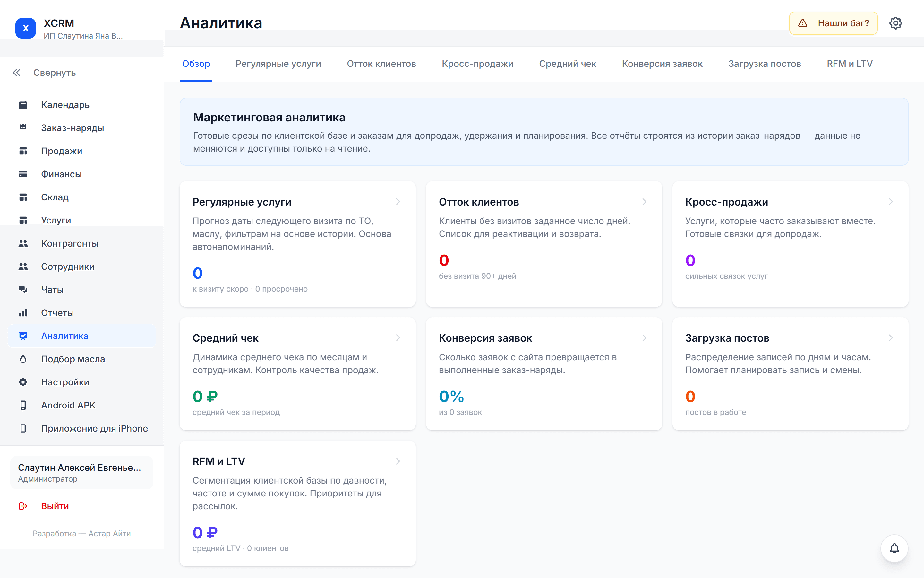Open Приложение для iPhone sidebar link
The height and width of the screenshot is (578, 924).
point(82,429)
